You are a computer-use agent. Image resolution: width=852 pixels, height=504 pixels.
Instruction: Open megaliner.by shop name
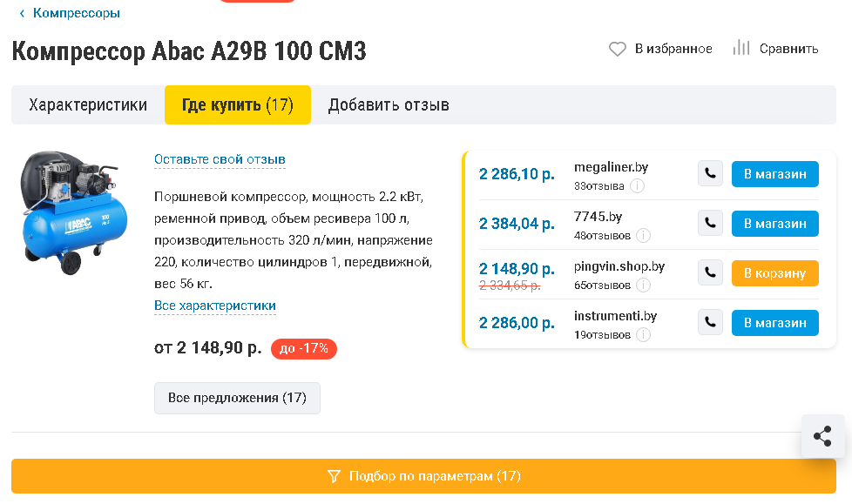[611, 167]
